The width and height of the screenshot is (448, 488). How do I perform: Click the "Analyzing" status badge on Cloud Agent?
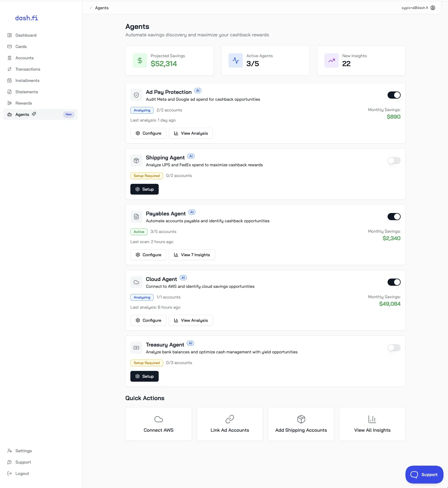(142, 297)
